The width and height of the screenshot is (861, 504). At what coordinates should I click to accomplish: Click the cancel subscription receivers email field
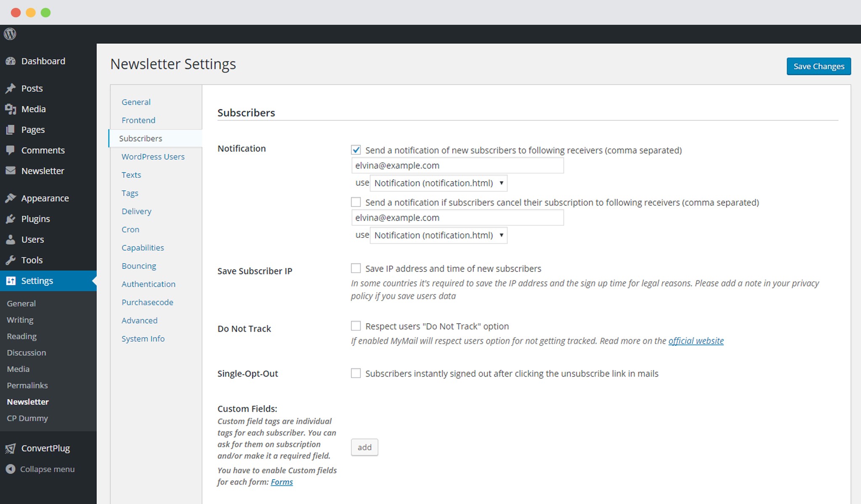tap(457, 218)
